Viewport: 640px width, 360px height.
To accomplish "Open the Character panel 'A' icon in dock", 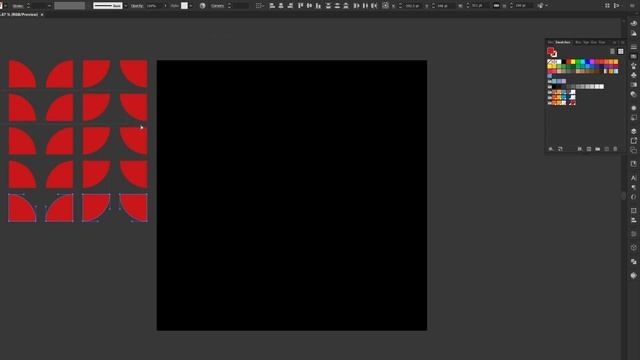I will [633, 178].
